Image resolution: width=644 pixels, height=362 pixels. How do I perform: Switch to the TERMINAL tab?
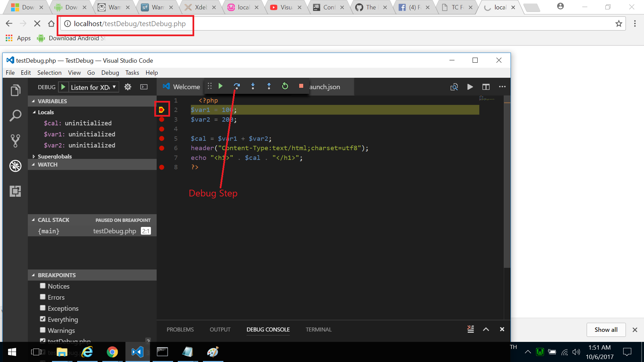[x=318, y=329]
